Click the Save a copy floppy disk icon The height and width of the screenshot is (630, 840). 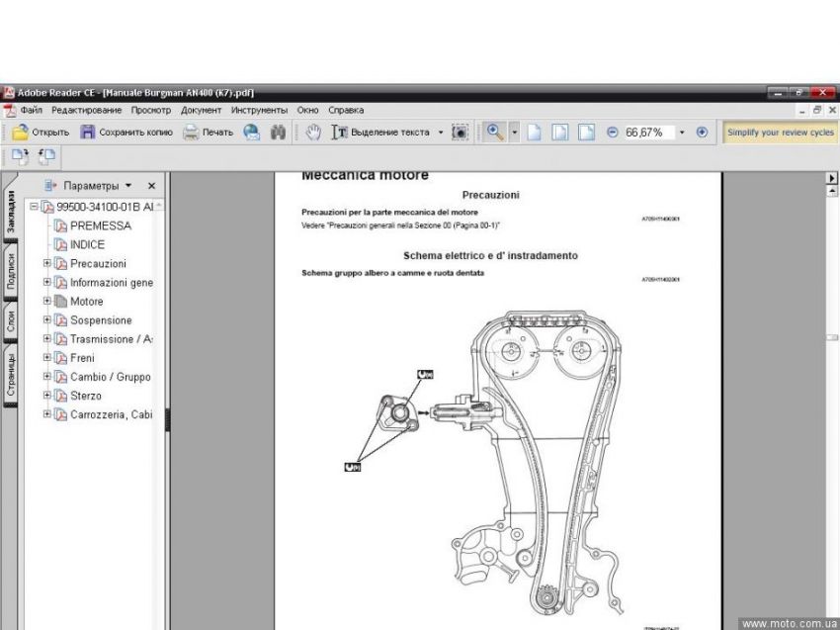(x=88, y=133)
